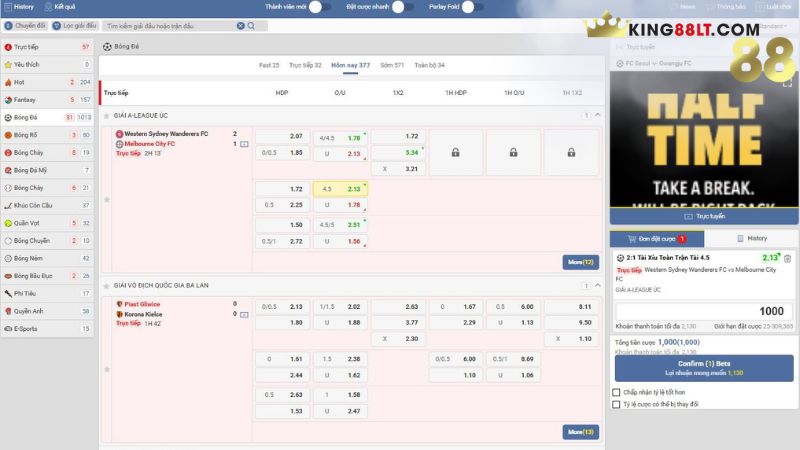Open the Lọc giải đấu filter
800x450 pixels.
pos(76,25)
